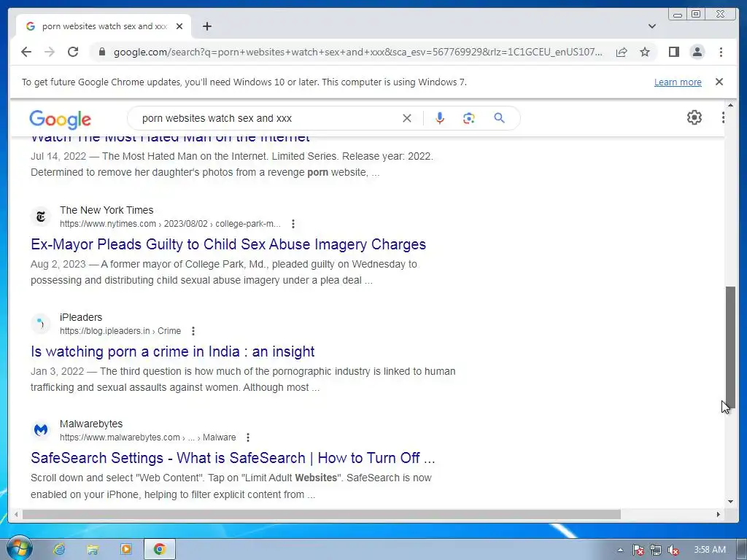The image size is (747, 560).
Task: Bookmark this tab with the star
Action: pyautogui.click(x=645, y=52)
